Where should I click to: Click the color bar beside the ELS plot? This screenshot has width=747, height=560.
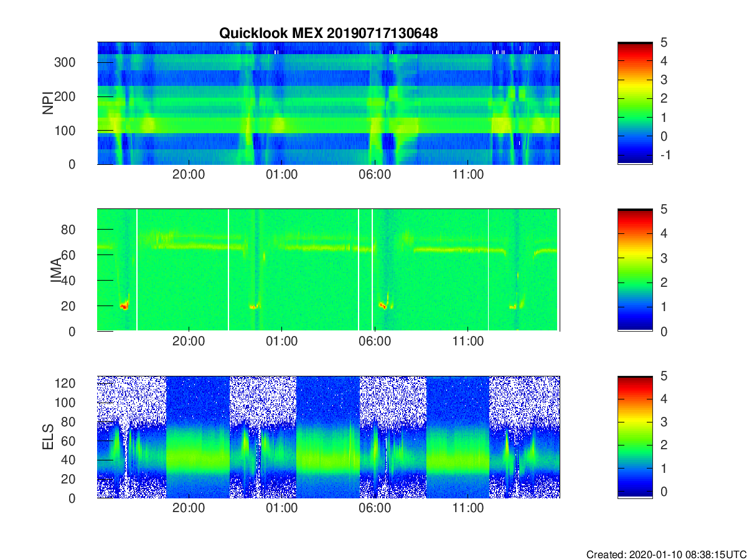[x=635, y=437]
